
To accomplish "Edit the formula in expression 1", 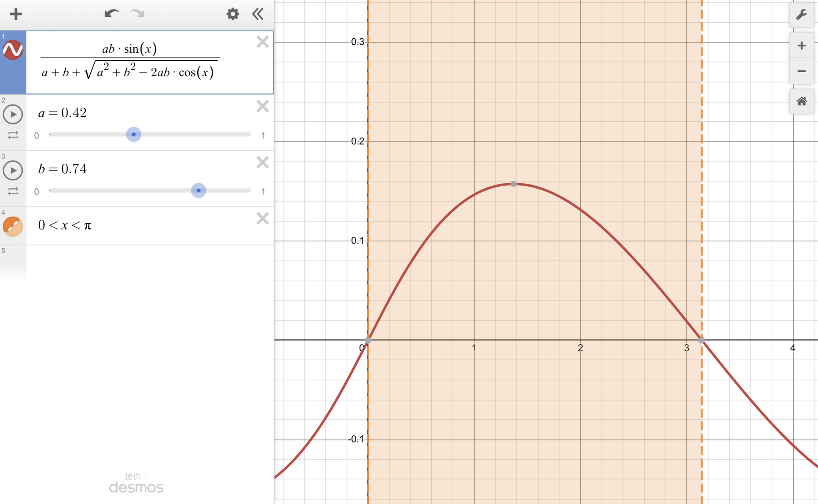I will [130, 61].
